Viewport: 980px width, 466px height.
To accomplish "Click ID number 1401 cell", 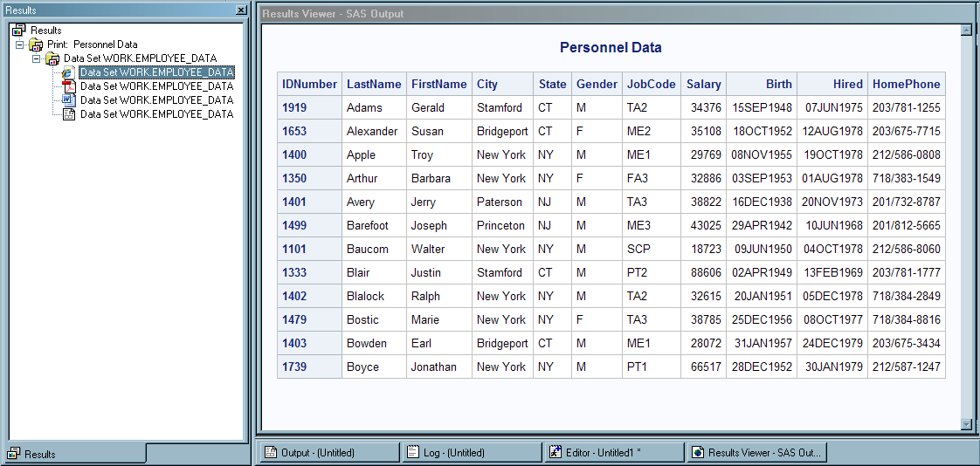I will [309, 202].
